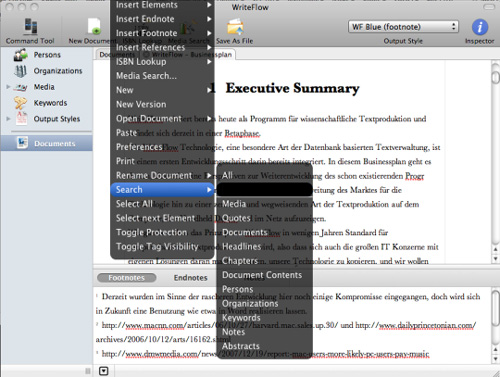Image resolution: width=500 pixels, height=377 pixels.
Task: Expand the Media sidebar item
Action: coord(8,87)
